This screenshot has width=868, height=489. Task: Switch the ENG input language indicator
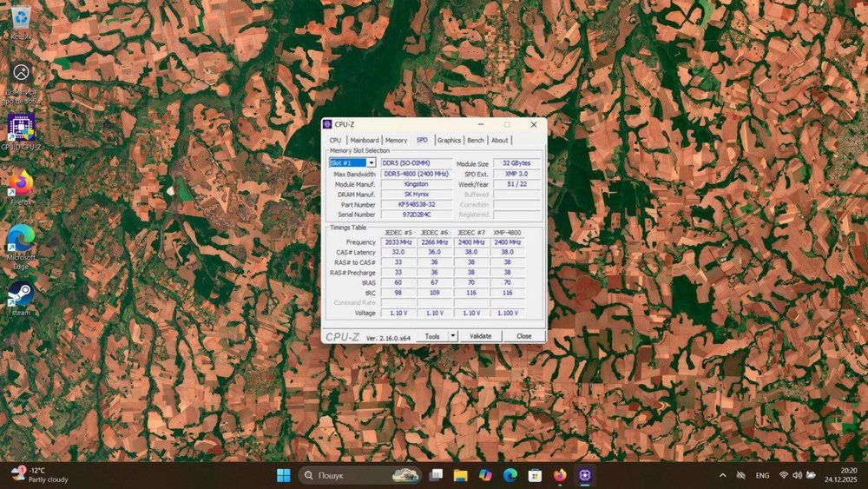click(x=762, y=475)
